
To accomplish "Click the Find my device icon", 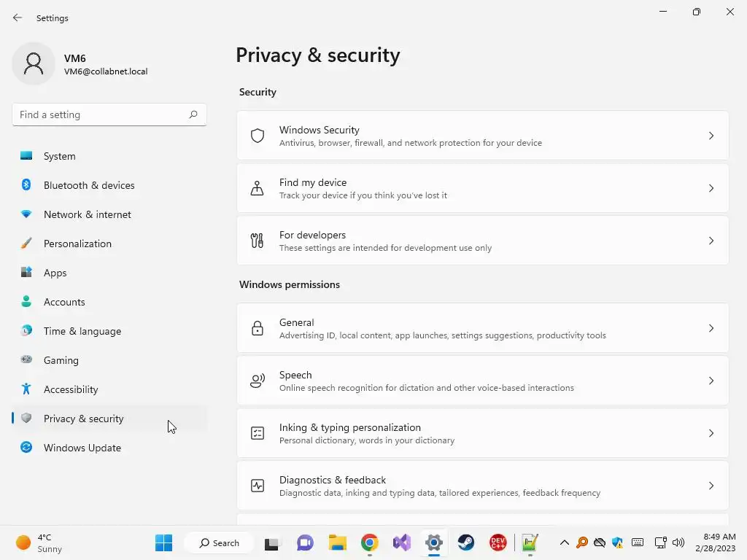I will point(257,188).
